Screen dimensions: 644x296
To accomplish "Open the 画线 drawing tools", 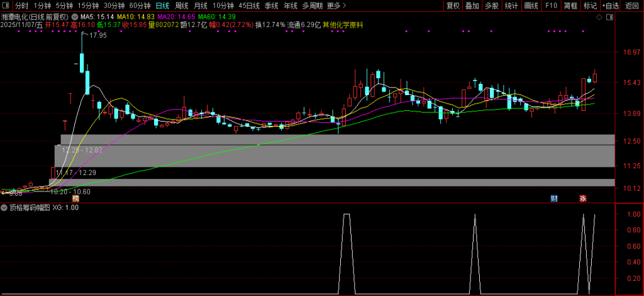I will pyautogui.click(x=531, y=6).
